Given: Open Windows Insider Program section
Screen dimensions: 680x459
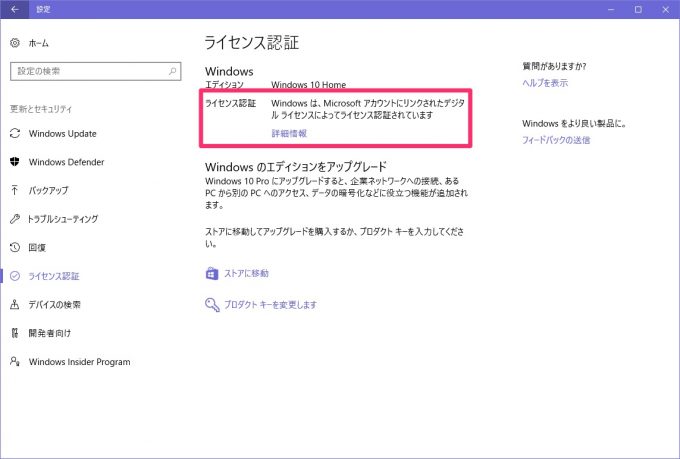Looking at the screenshot, I should click(79, 362).
